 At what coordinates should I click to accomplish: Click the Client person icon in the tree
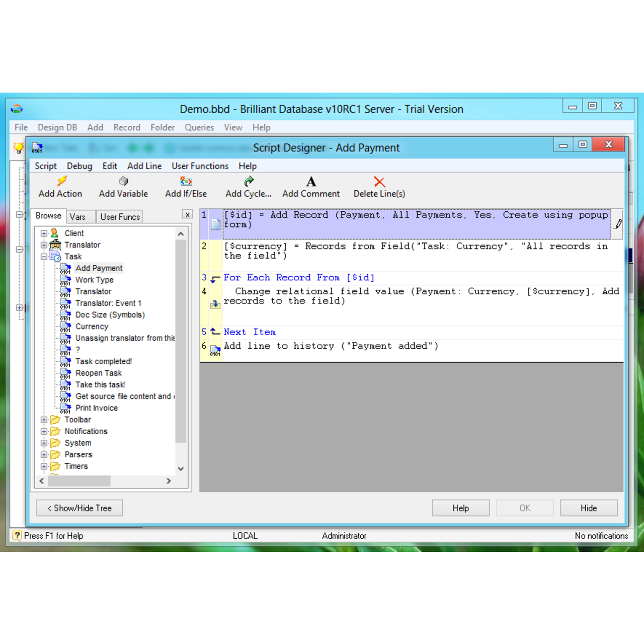[55, 233]
